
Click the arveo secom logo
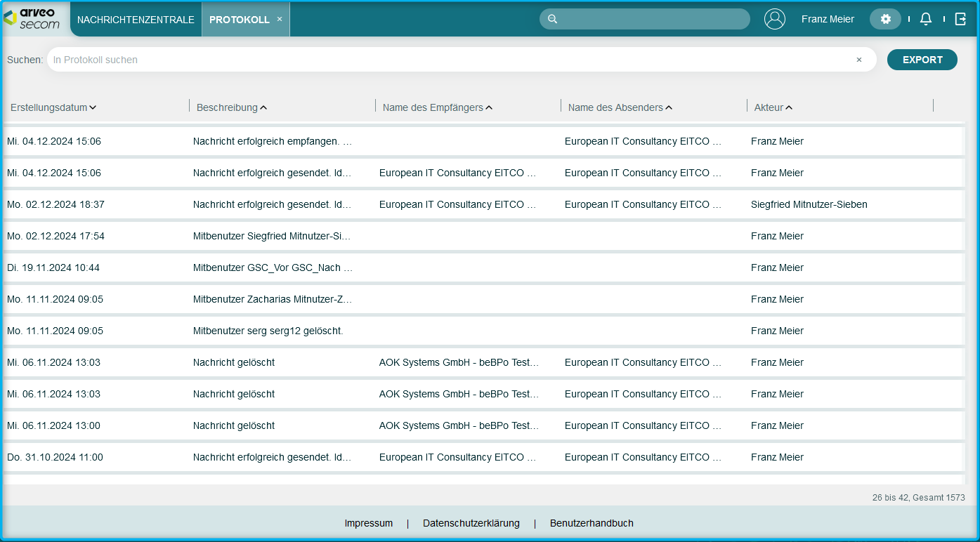coord(32,19)
